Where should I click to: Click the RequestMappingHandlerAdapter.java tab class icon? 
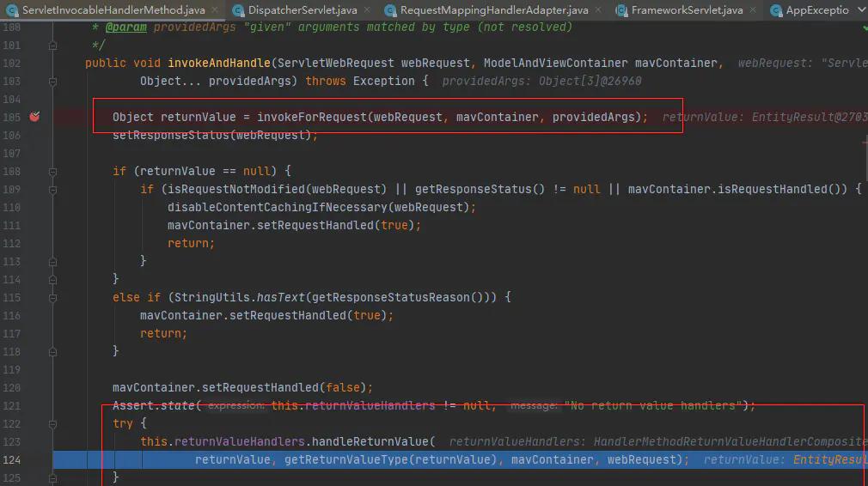pyautogui.click(x=389, y=10)
